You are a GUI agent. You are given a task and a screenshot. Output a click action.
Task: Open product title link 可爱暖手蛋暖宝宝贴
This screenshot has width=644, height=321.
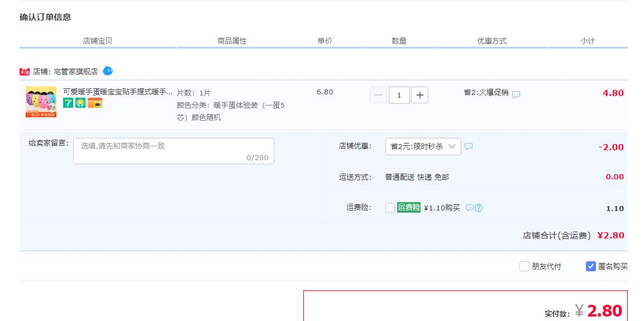[x=118, y=92]
